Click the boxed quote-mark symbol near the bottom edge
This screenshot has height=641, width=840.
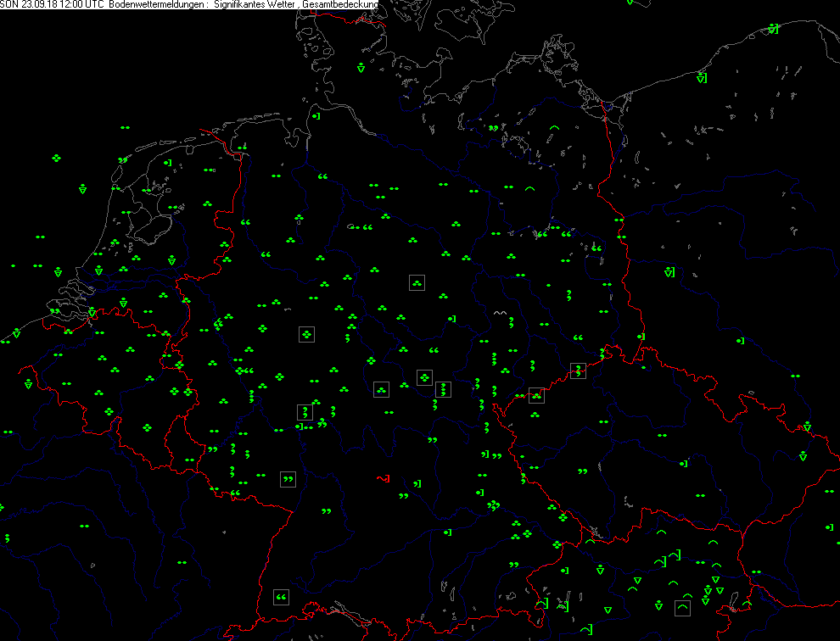coord(282,598)
